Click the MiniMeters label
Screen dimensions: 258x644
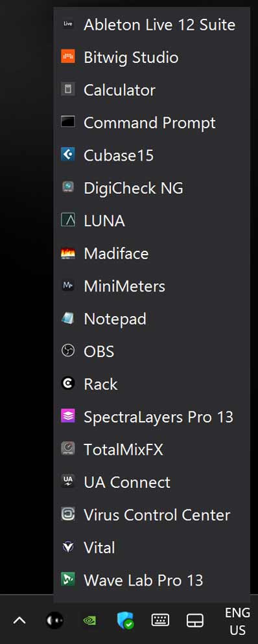coord(124,286)
